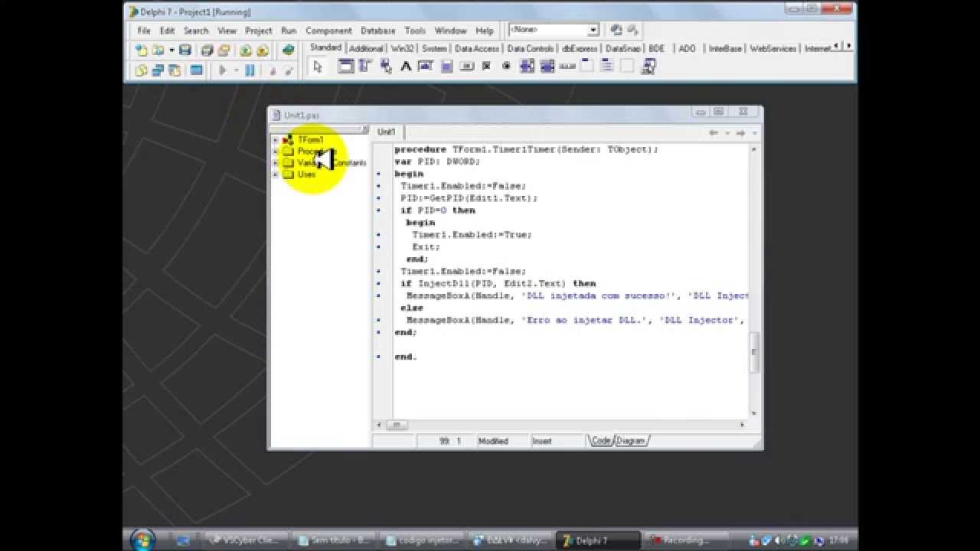Select the ListBox component icon
980x551 pixels.
tap(527, 67)
